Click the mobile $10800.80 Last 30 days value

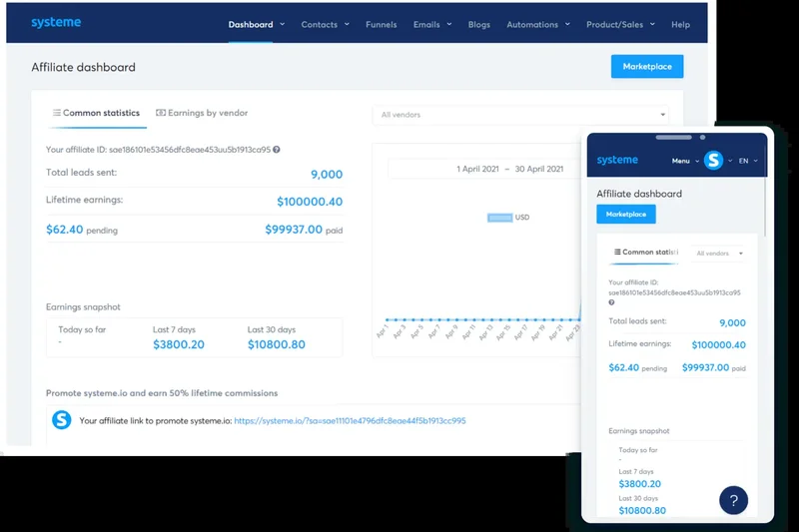(x=642, y=511)
